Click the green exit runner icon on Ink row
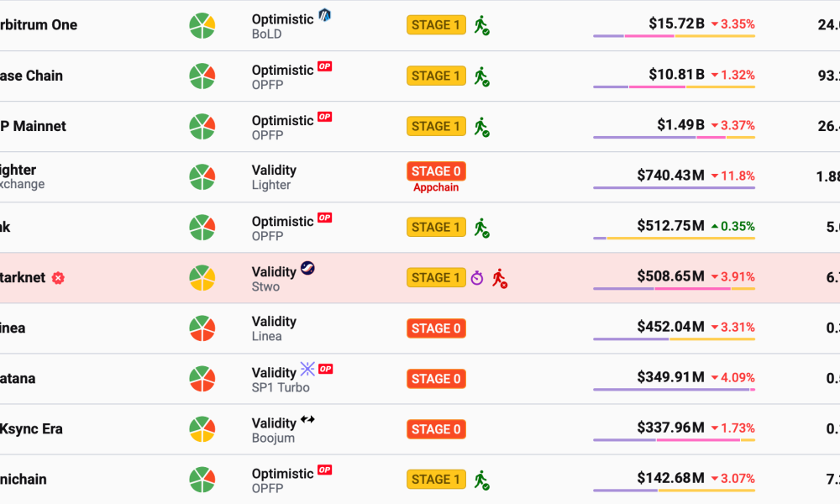840x504 pixels. 480,227
